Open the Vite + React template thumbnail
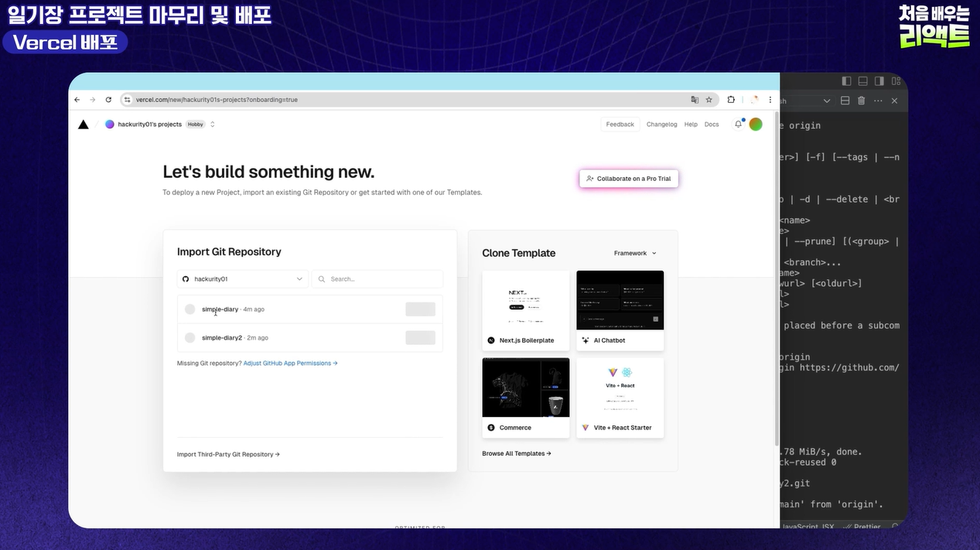 pos(620,388)
